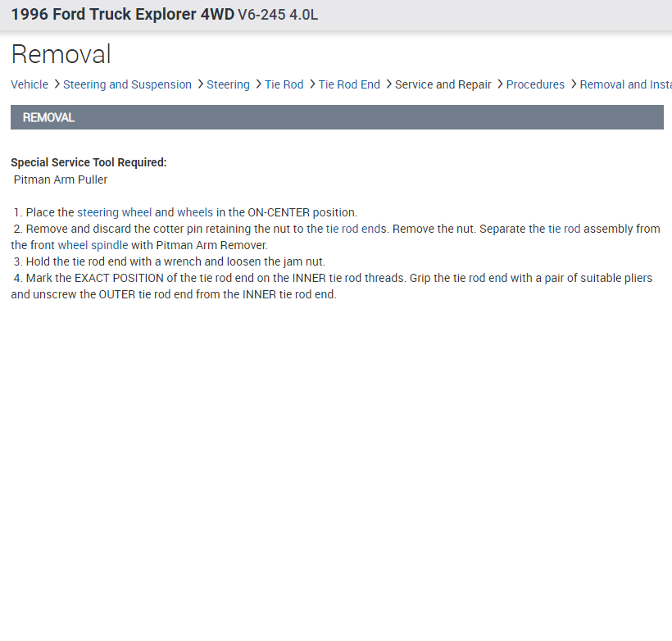672x641 pixels.
Task: Open the Steering and Suspension breadcrumb
Action: 127,84
